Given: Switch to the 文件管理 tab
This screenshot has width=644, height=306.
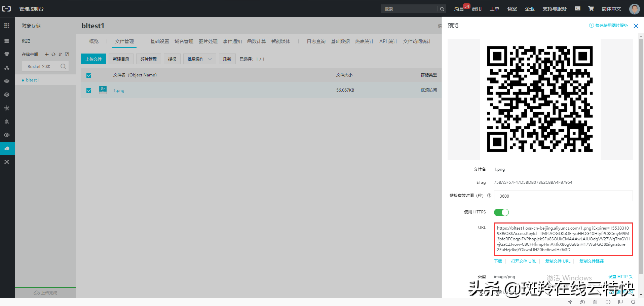Looking at the screenshot, I should [124, 41].
